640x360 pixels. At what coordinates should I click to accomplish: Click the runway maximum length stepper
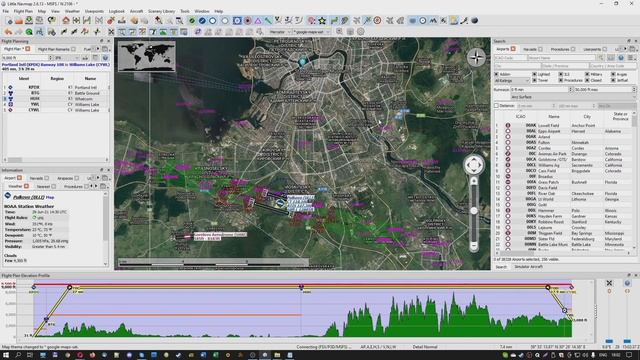point(634,89)
